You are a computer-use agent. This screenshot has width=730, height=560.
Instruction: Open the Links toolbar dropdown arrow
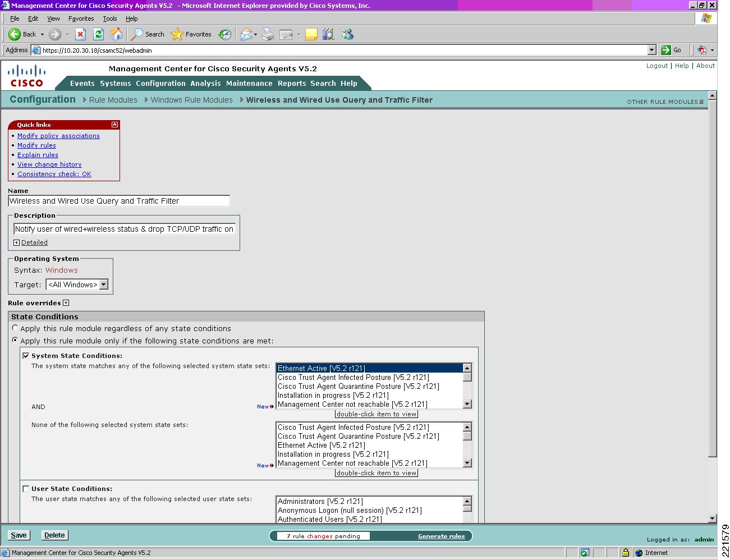tap(712, 50)
